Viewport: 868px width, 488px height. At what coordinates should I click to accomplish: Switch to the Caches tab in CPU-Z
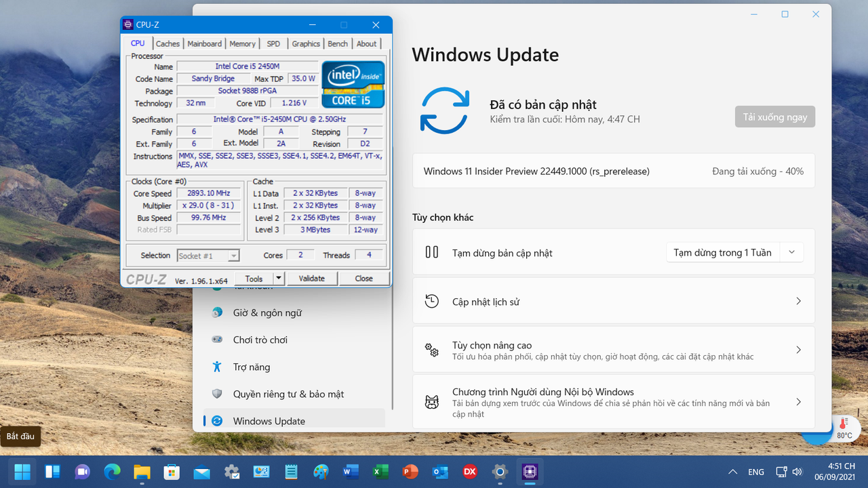(x=167, y=43)
